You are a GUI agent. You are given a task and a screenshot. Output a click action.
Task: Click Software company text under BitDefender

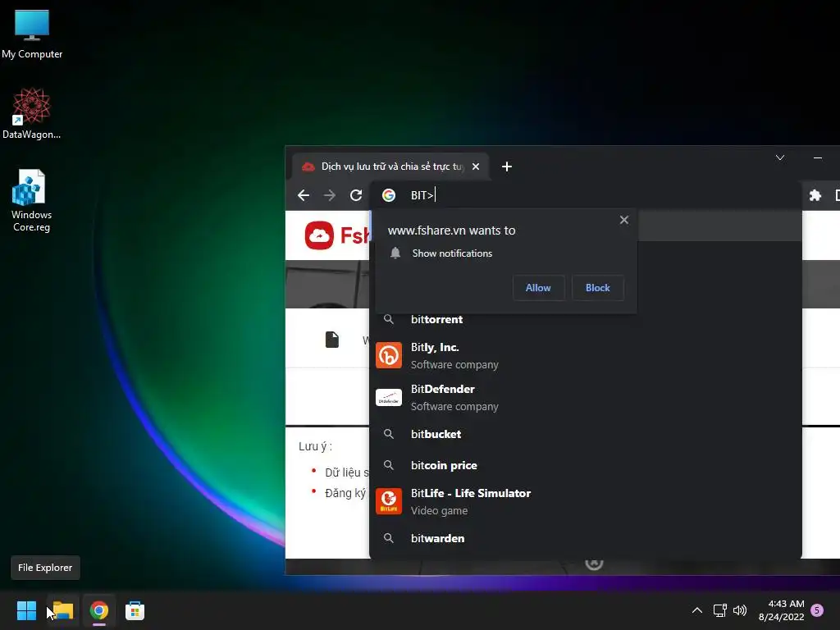tap(454, 407)
